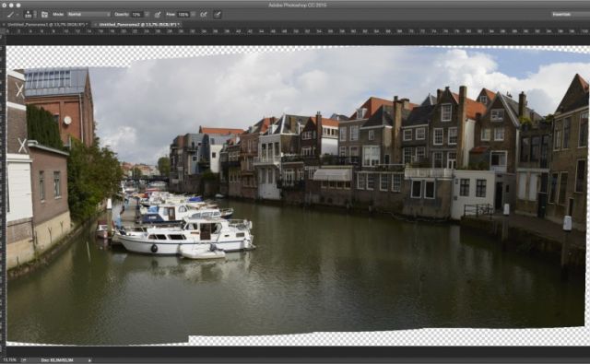
Task: Close the Untitled_Panorama2 tab
Action: pos(95,25)
